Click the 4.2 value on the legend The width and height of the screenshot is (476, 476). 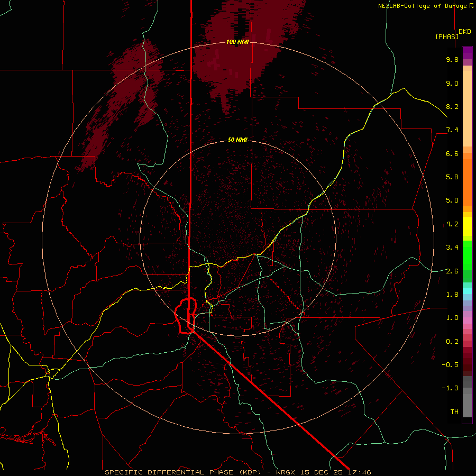[452, 224]
